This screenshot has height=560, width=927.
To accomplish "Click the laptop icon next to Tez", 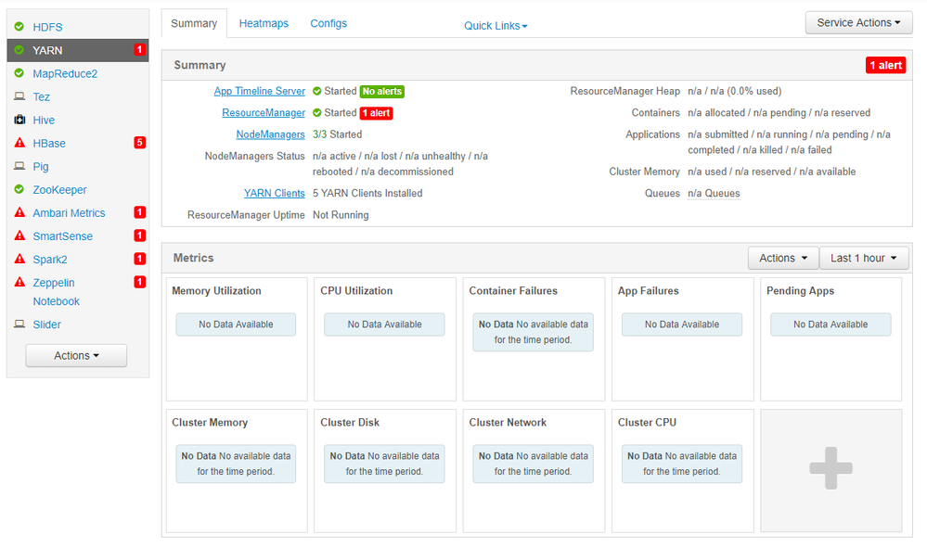I will pyautogui.click(x=19, y=97).
